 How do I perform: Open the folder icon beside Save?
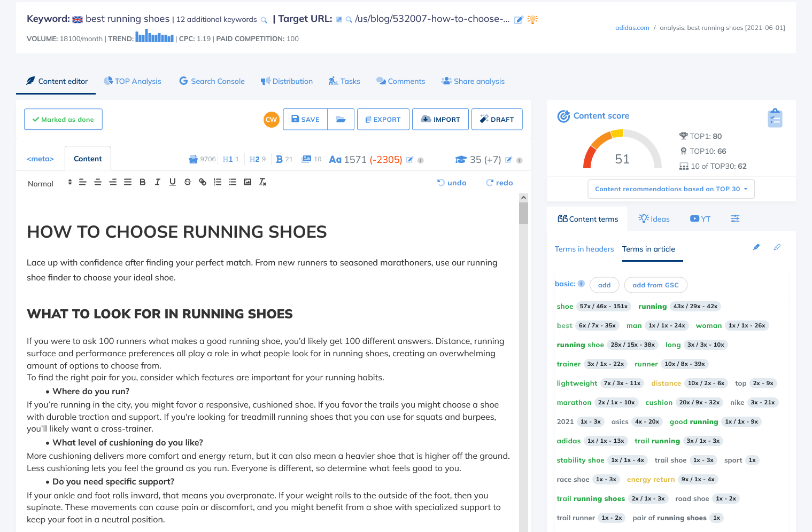point(341,119)
